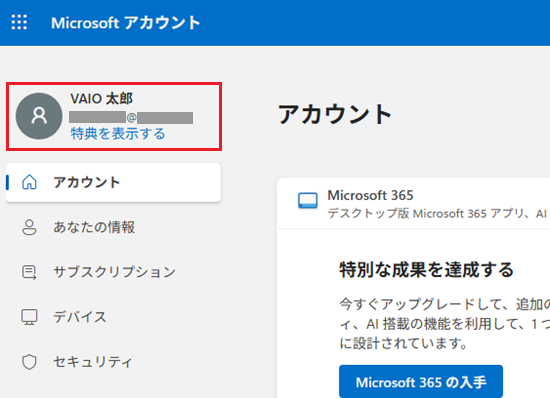
Task: Click the Microsoft アカウント header title
Action: (126, 23)
